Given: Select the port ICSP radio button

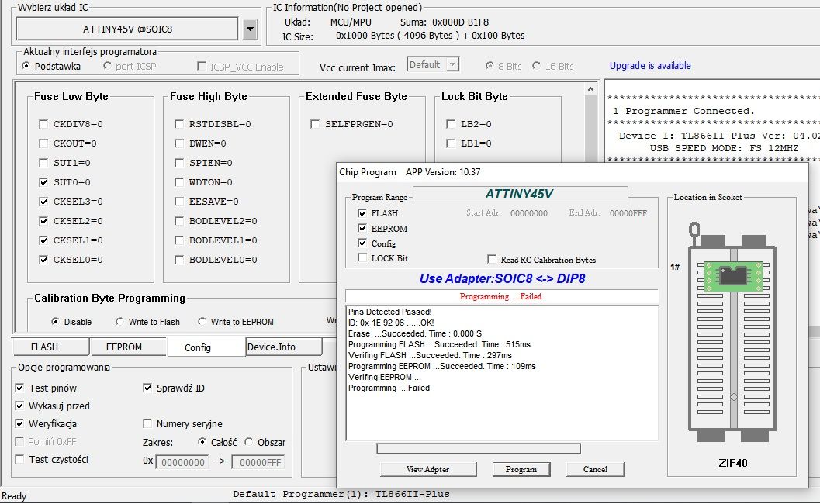Looking at the screenshot, I should point(107,66).
